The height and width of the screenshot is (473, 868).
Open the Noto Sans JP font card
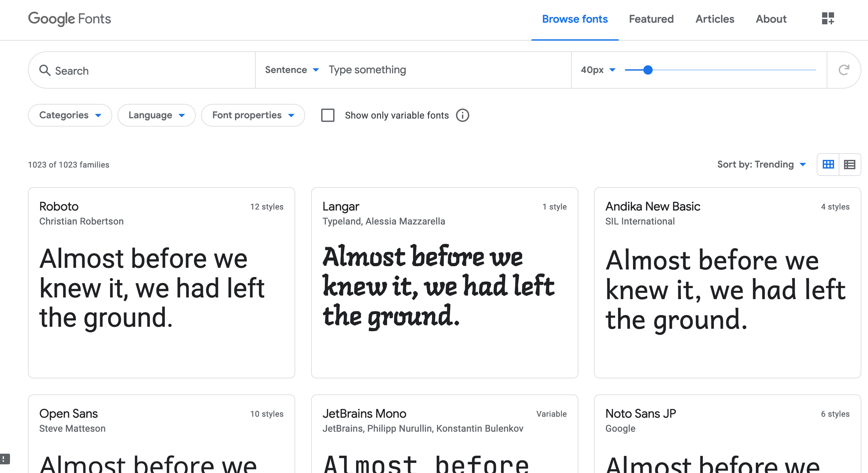click(728, 434)
